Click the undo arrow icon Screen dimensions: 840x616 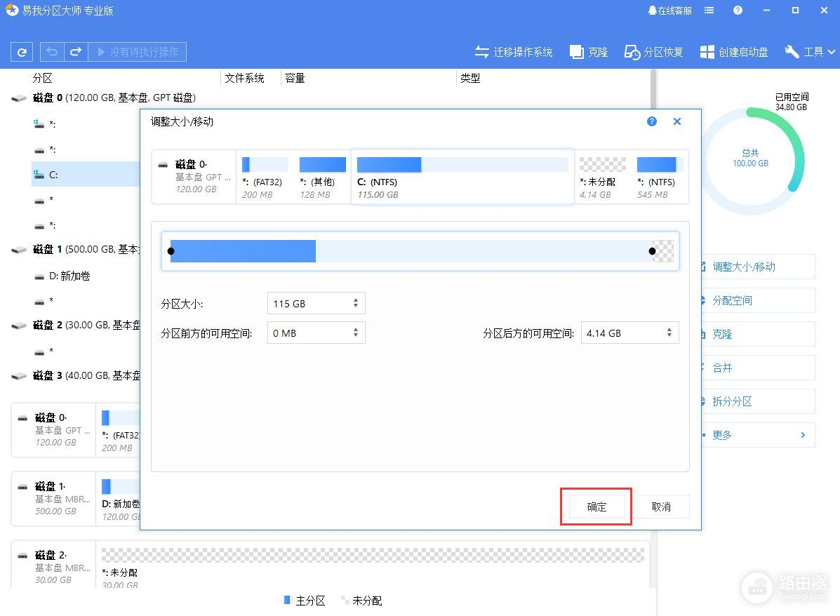click(53, 52)
